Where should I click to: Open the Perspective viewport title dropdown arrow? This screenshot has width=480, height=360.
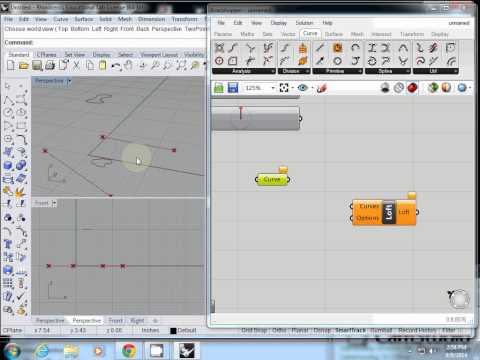[69, 81]
